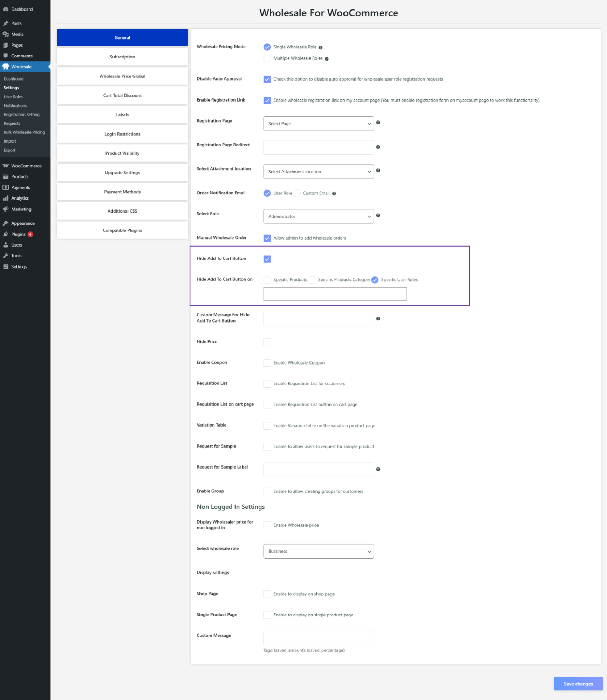Click the Payments dollar icon

pyautogui.click(x=6, y=187)
